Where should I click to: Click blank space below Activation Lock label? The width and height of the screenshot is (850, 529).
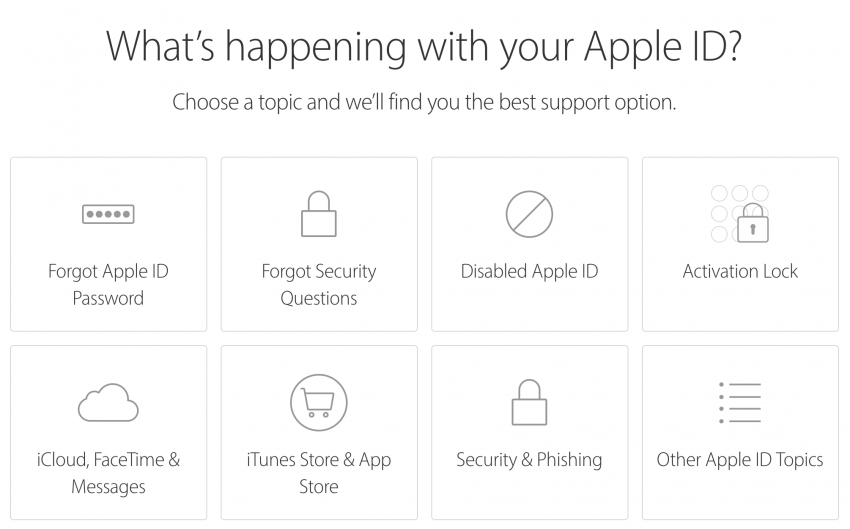(740, 306)
